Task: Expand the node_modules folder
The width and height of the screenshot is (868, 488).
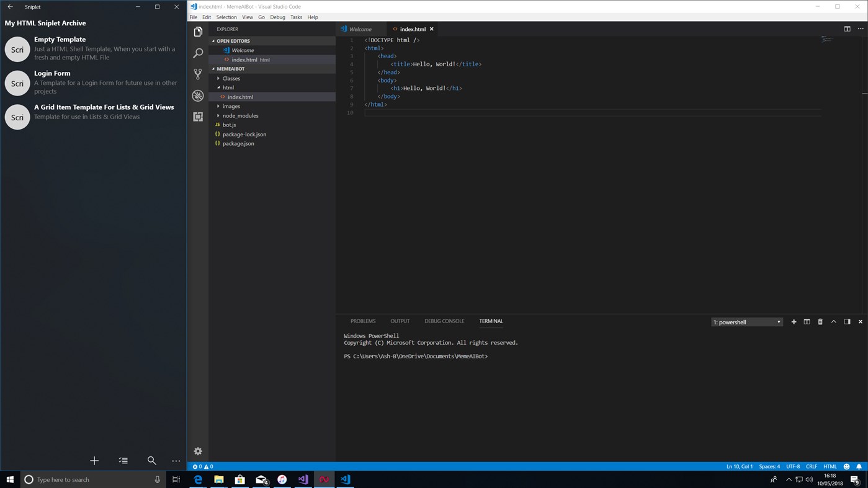Action: [272, 115]
